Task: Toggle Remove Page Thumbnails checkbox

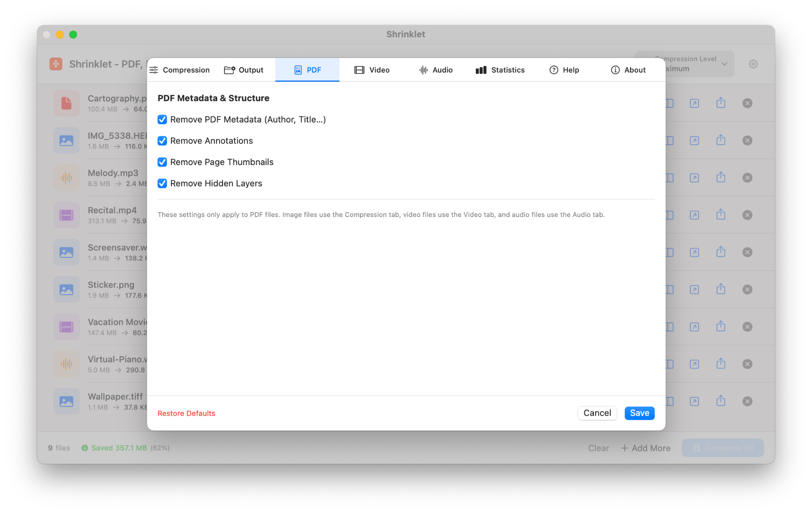Action: pos(162,162)
